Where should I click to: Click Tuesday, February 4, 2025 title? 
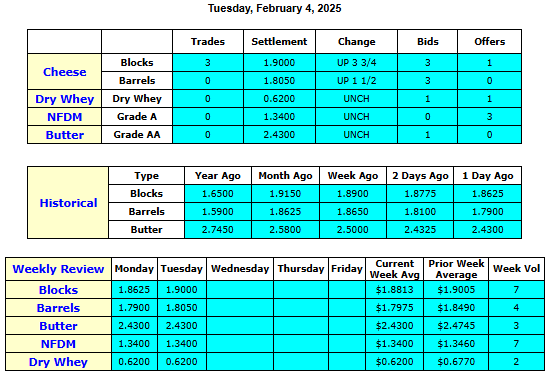click(274, 8)
